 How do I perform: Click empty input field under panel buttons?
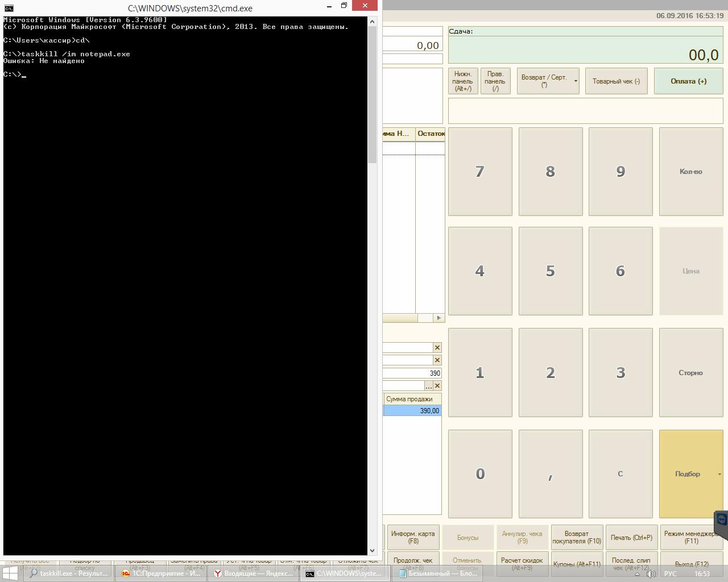pyautogui.click(x=586, y=111)
